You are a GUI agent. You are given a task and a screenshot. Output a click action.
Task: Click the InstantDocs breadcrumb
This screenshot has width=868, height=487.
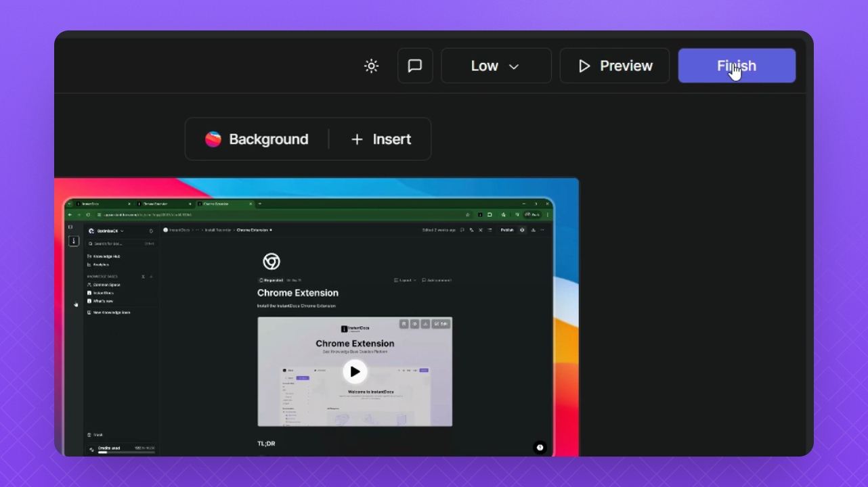click(179, 230)
